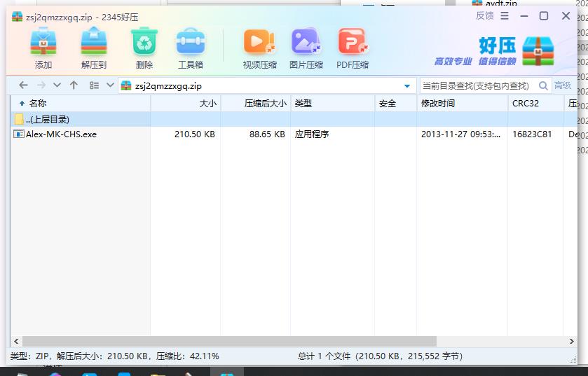
Task: Minimize the 好压 window
Action: click(x=524, y=16)
